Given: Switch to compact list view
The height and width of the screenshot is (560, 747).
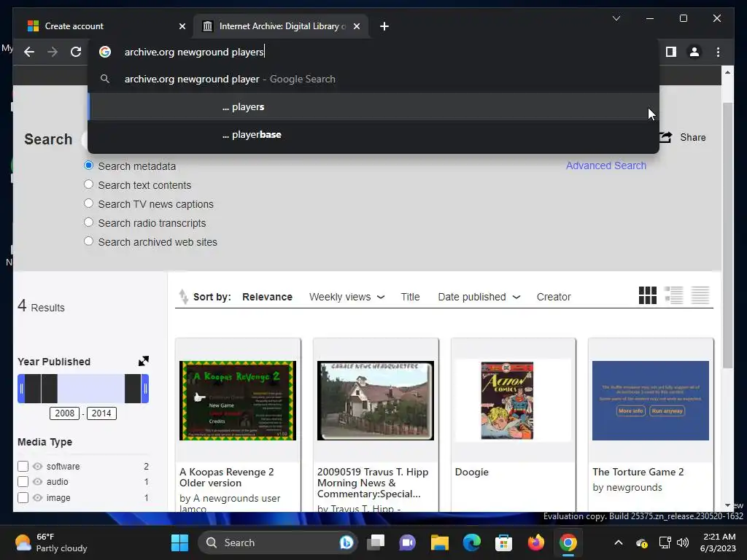Looking at the screenshot, I should click(700, 295).
